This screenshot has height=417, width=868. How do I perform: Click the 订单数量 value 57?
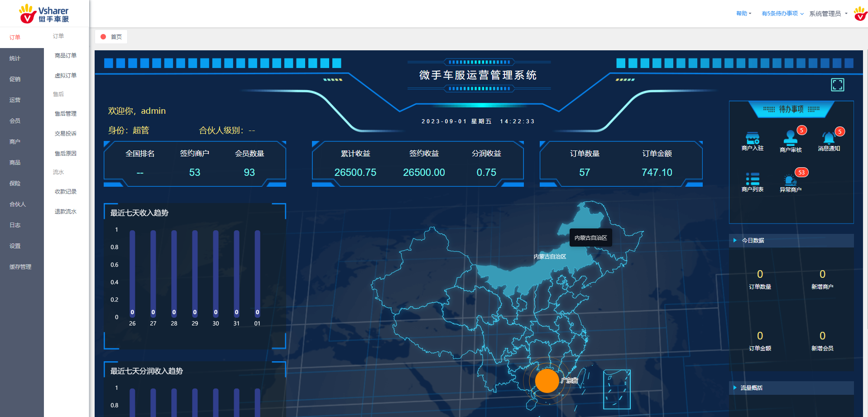585,173
